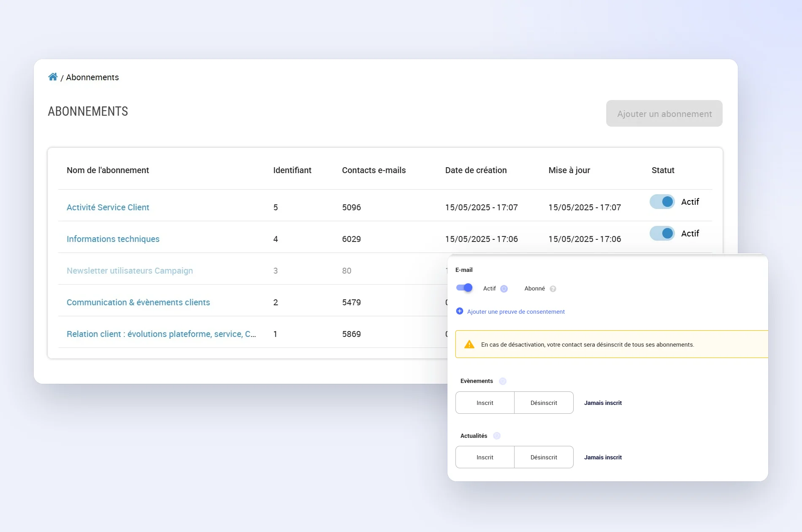Click the Abonnements breadcrumb text
Viewport: 802px width, 532px height.
tap(92, 77)
